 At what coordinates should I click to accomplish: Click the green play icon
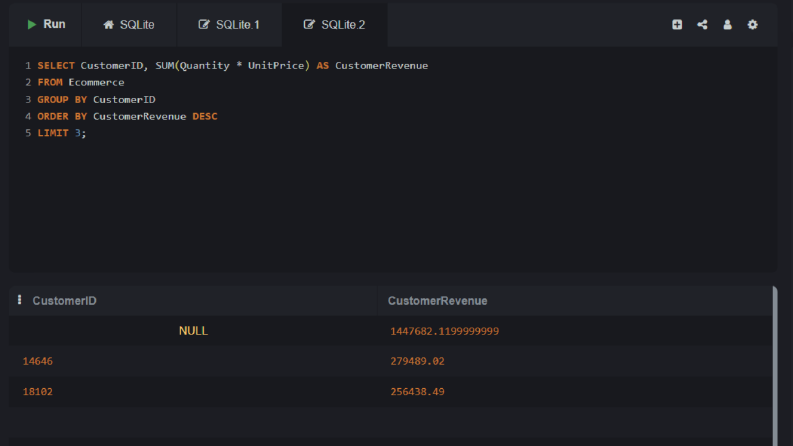pos(31,24)
